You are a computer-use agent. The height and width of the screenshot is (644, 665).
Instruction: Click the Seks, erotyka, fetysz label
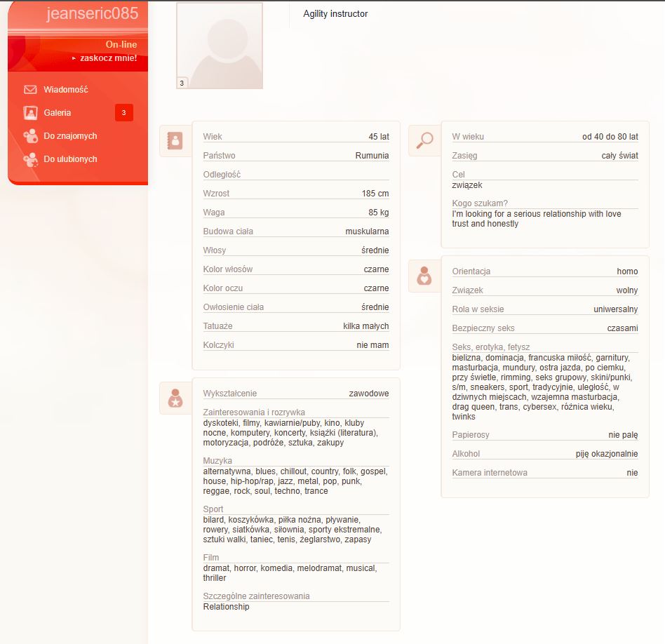[491, 347]
